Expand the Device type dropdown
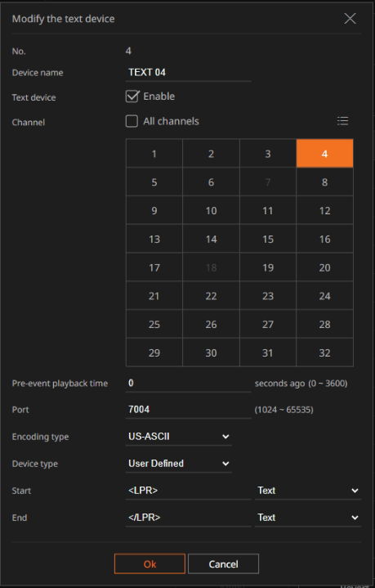The width and height of the screenshot is (375, 588). [x=179, y=464]
